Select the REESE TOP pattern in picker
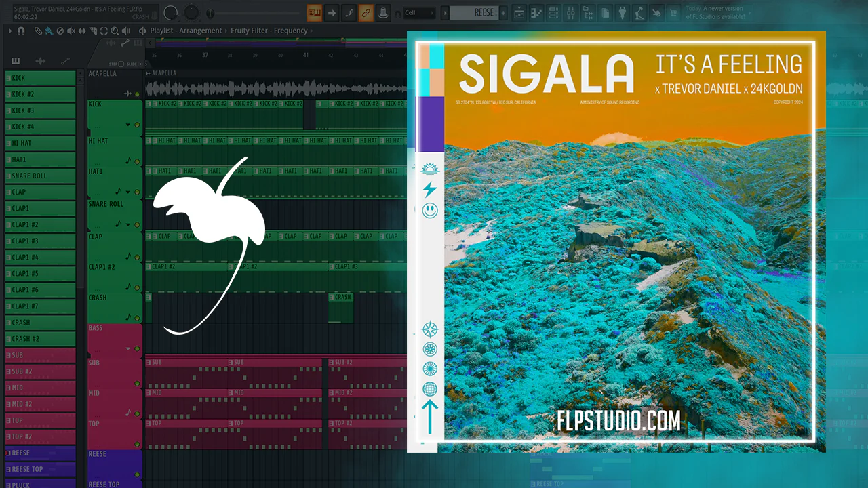Screen dimensions: 868x488 tap(40, 469)
